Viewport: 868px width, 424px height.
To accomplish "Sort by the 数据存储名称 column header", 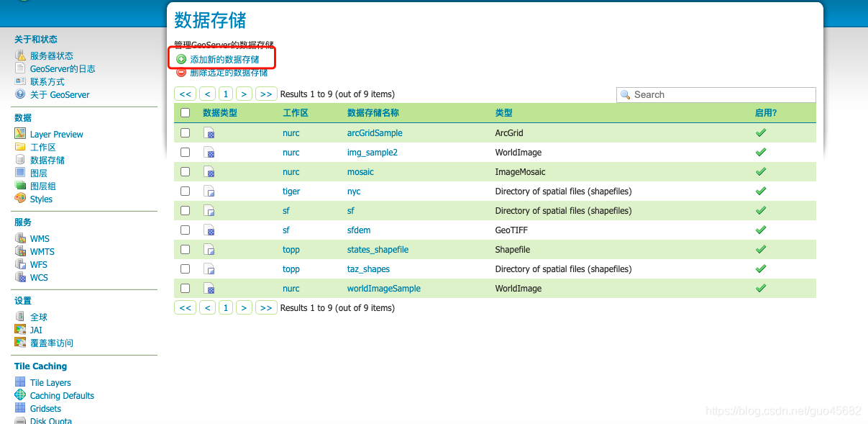I will [x=373, y=113].
